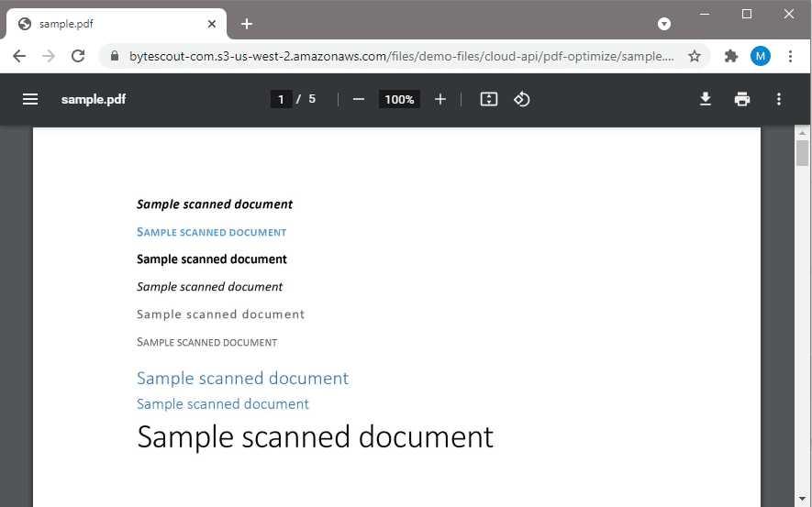Open Chrome's three-dot settings menu
This screenshot has height=507, width=812.
click(x=791, y=56)
